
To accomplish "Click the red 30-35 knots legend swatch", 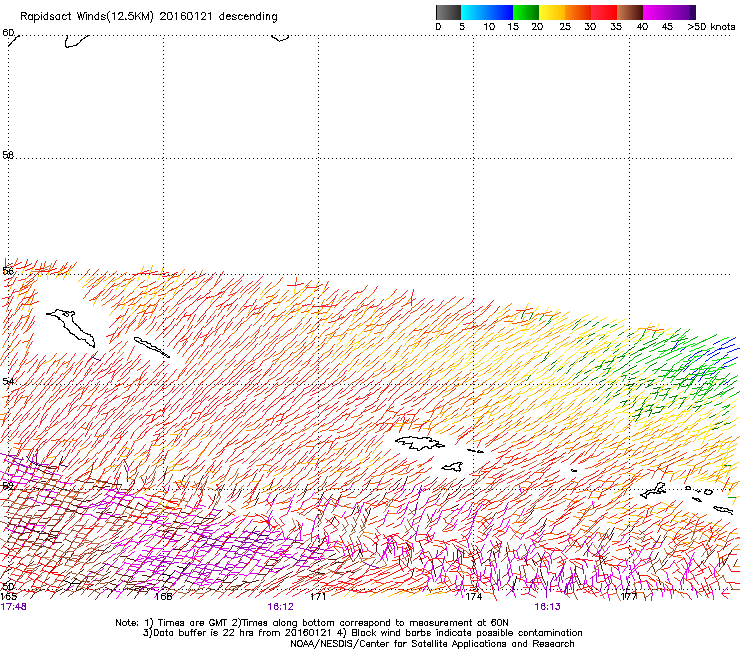I will [x=604, y=12].
